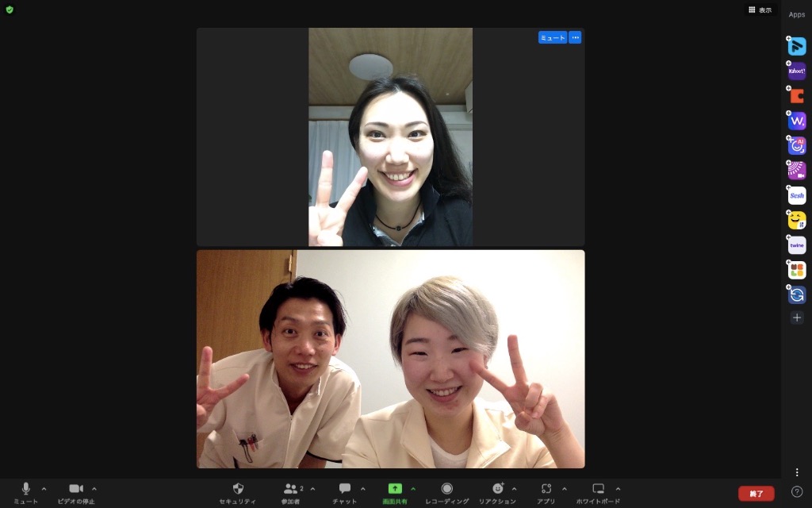Toggle microphone mute (ミュート) in toolbar
Image resolution: width=812 pixels, height=508 pixels.
click(26, 489)
